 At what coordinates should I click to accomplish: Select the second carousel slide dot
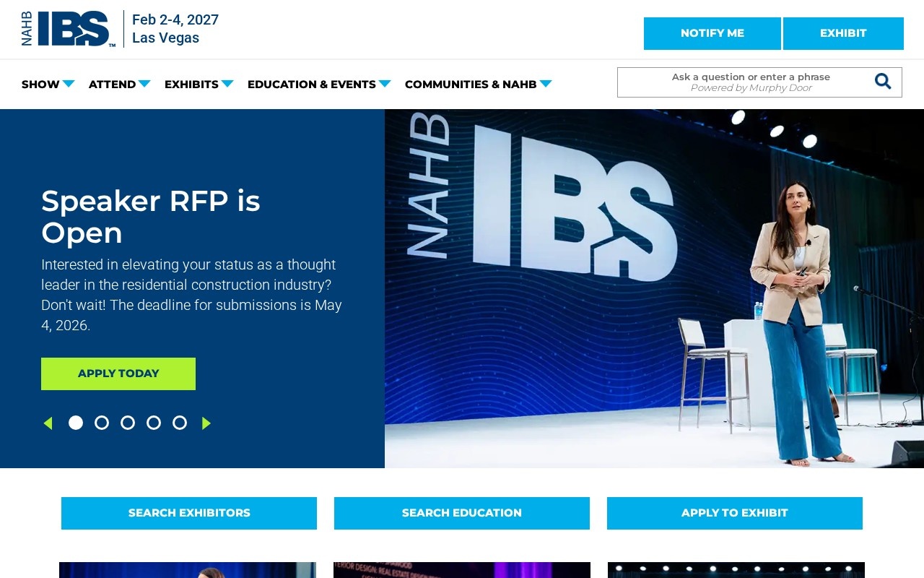(x=102, y=423)
